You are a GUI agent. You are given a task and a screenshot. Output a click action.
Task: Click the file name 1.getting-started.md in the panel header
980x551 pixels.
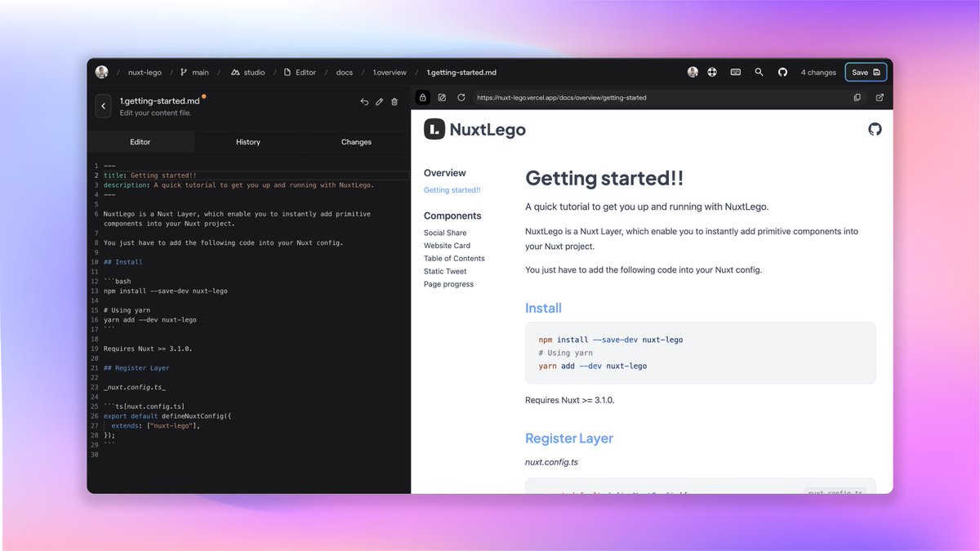160,101
